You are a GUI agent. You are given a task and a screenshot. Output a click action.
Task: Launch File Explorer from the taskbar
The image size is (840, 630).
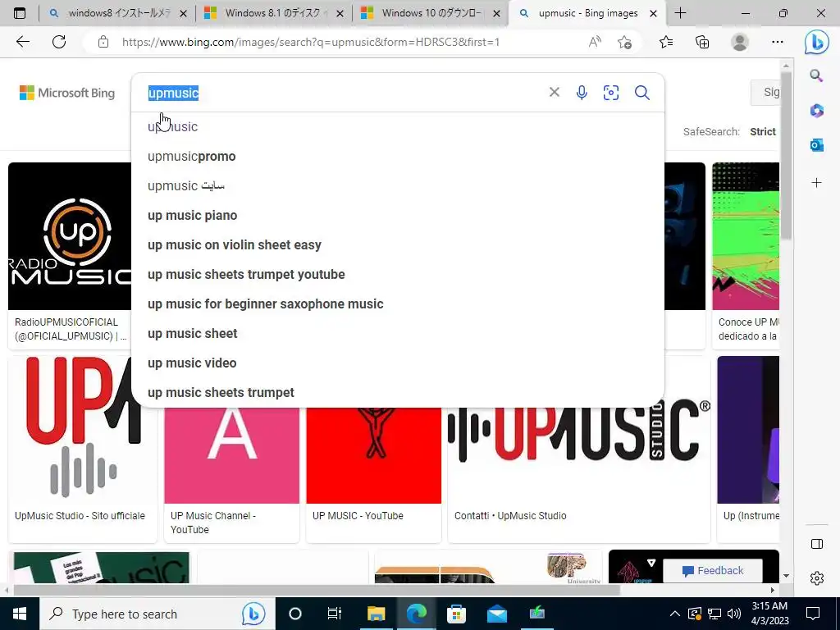point(376,614)
